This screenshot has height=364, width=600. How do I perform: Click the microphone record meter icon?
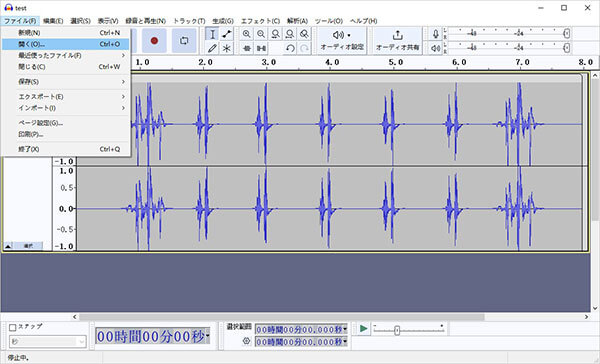[435, 34]
